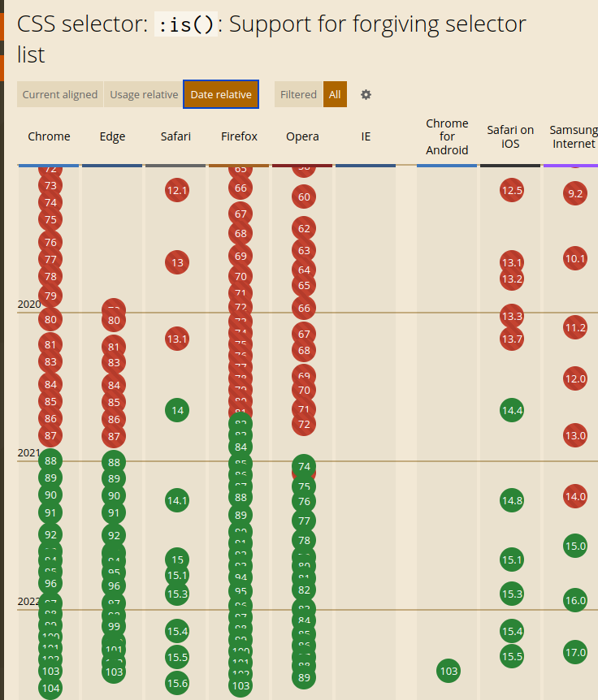Image resolution: width=598 pixels, height=700 pixels.
Task: Click Opera version 72 bubble
Action: (304, 424)
